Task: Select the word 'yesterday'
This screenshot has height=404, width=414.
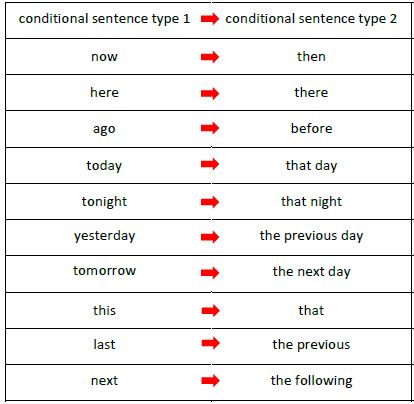Action: click(x=104, y=236)
